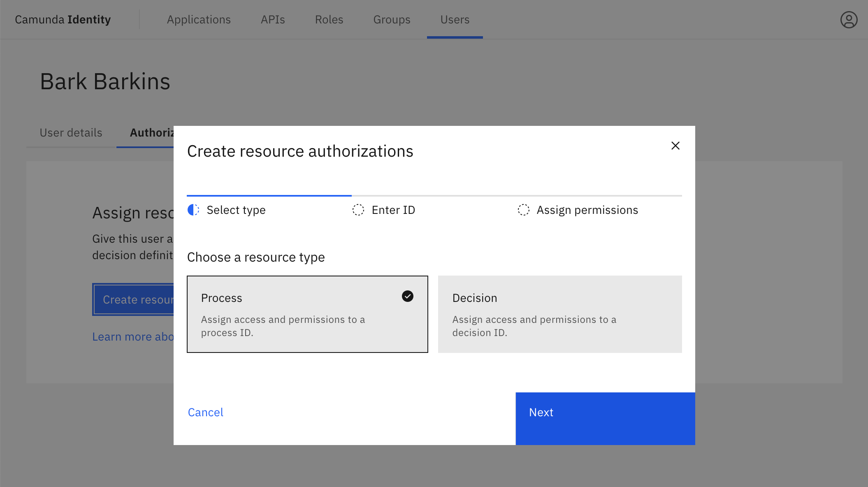The width and height of the screenshot is (868, 487).
Task: Click the blue step progress indicator line
Action: pyautogui.click(x=269, y=195)
